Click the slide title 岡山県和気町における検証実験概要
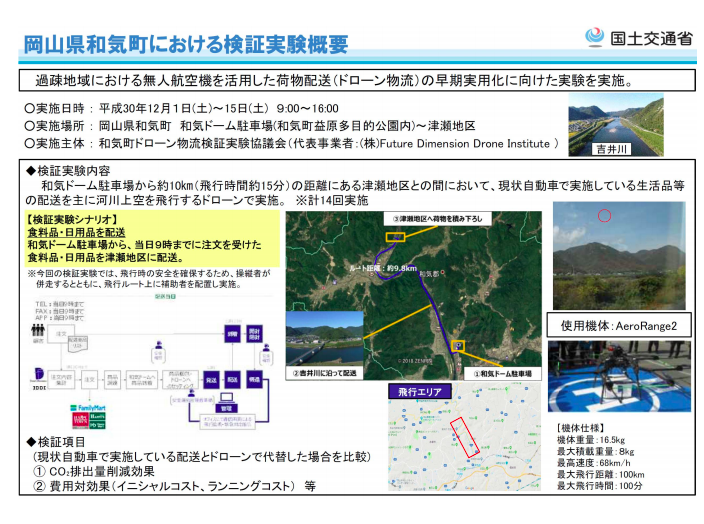This screenshot has width=704, height=524. (185, 44)
